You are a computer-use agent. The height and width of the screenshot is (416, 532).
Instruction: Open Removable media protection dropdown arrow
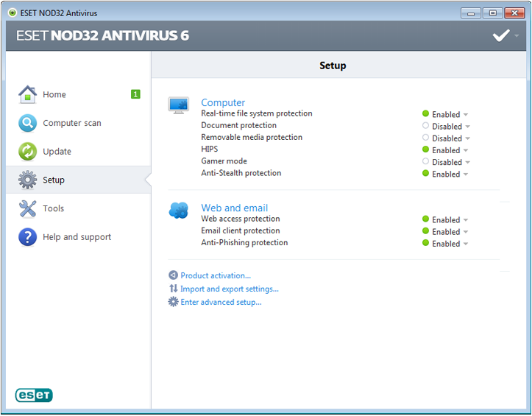tap(468, 138)
